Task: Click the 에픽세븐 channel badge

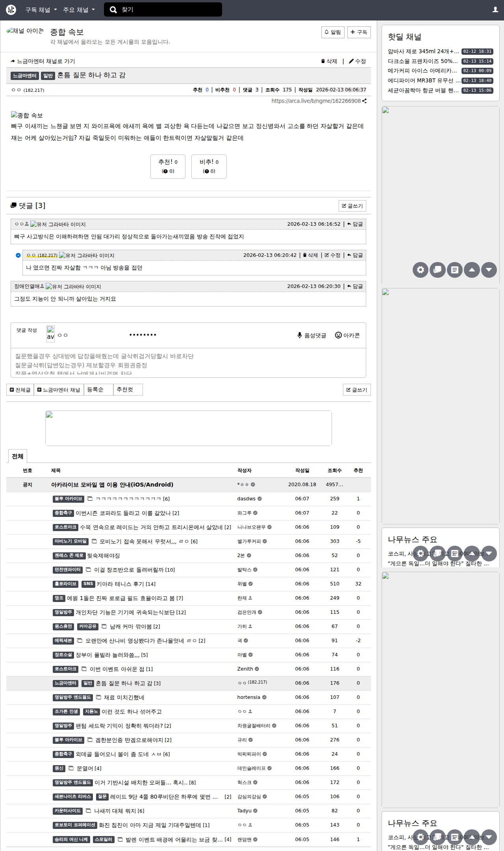Action: tap(63, 641)
